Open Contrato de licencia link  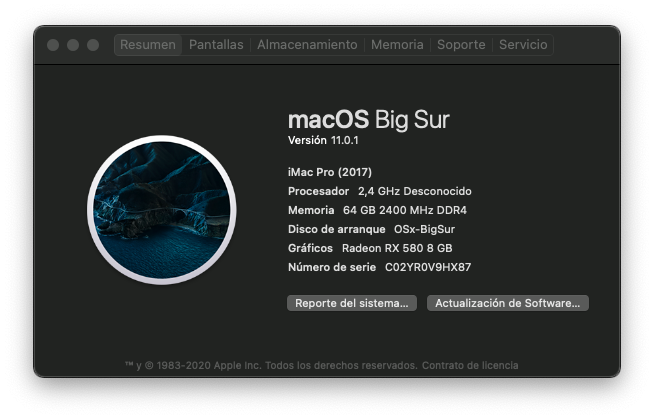point(470,366)
